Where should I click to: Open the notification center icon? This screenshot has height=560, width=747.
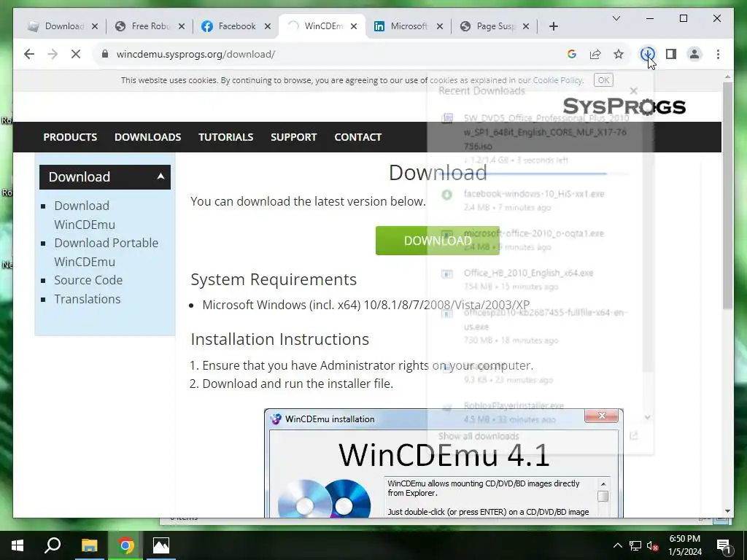click(x=724, y=546)
